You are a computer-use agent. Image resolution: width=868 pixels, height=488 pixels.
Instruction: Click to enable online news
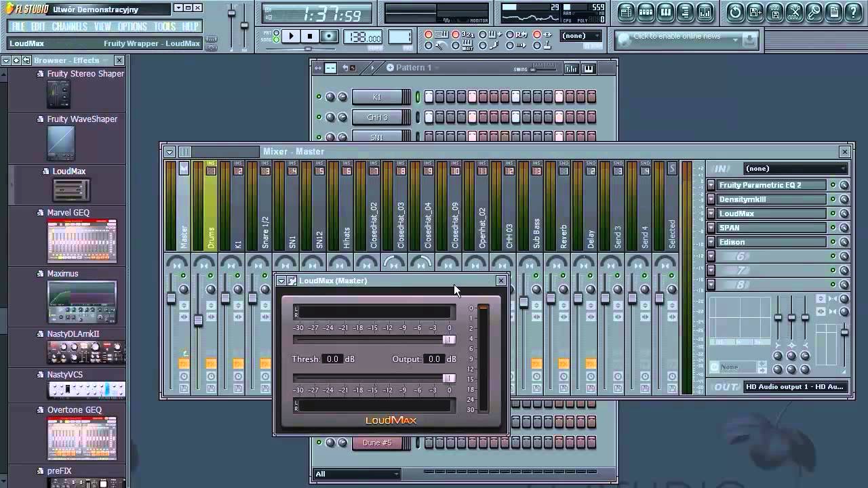click(x=677, y=37)
